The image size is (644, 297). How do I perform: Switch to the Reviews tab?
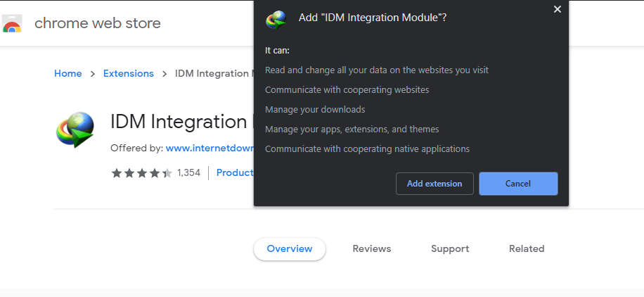tap(372, 248)
